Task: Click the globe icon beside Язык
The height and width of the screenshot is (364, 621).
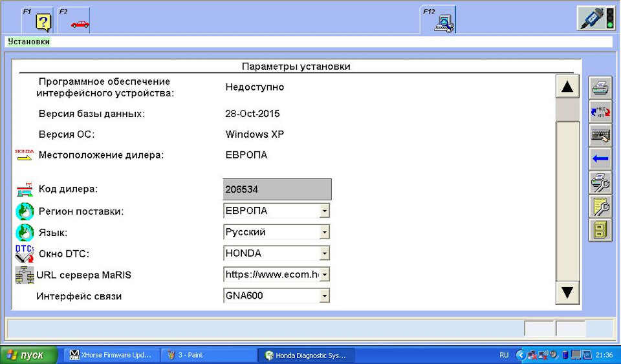Action: tap(25, 233)
